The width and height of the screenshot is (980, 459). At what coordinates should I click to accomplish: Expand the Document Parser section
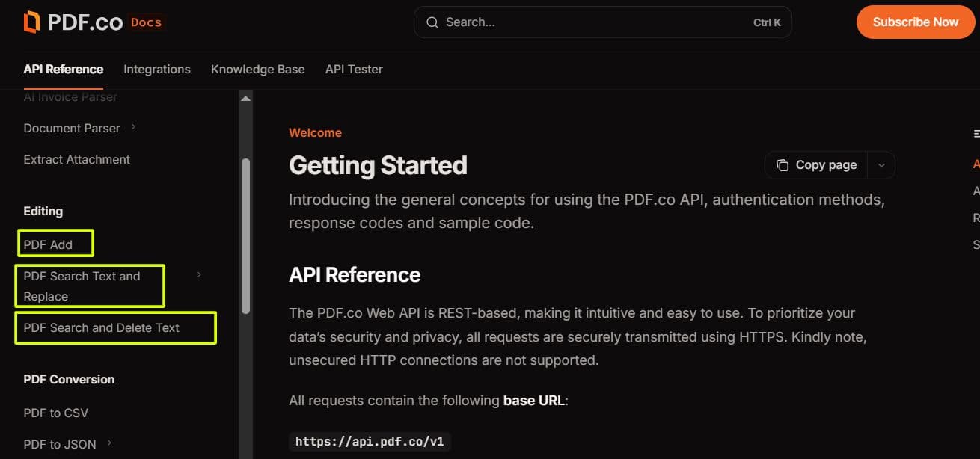[x=132, y=128]
